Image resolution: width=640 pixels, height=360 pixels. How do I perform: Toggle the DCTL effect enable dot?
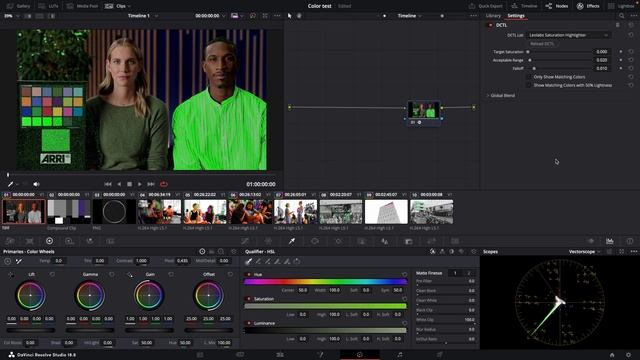490,25
